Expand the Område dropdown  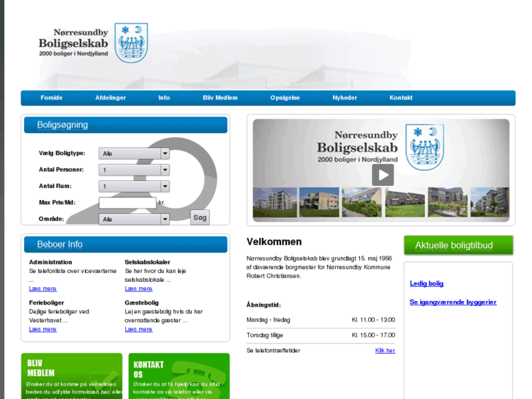coord(134,220)
